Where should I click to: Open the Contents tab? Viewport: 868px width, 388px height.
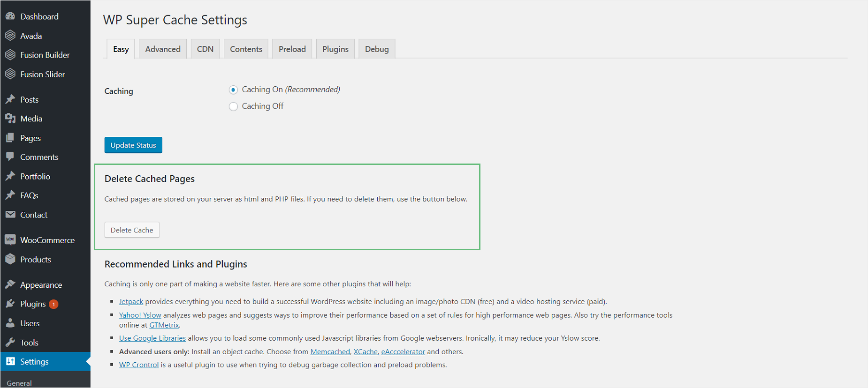246,49
